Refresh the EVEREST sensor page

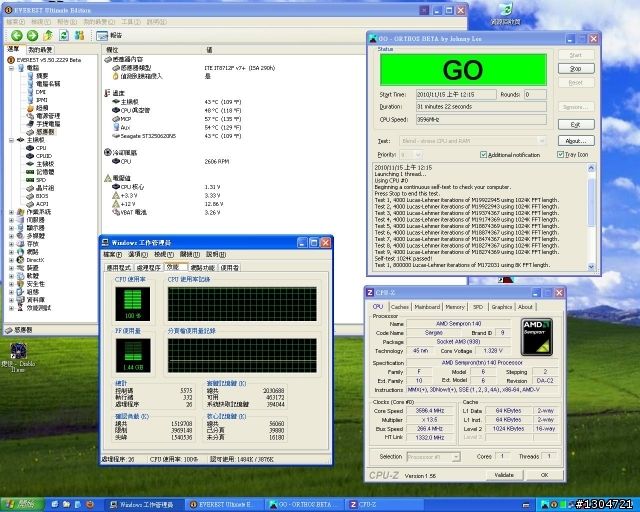[x=64, y=36]
